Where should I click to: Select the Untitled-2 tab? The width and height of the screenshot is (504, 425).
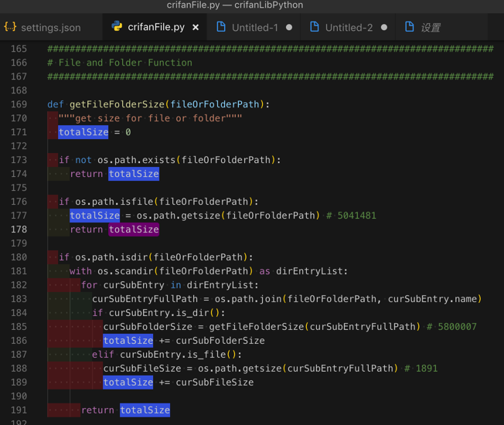click(x=348, y=28)
